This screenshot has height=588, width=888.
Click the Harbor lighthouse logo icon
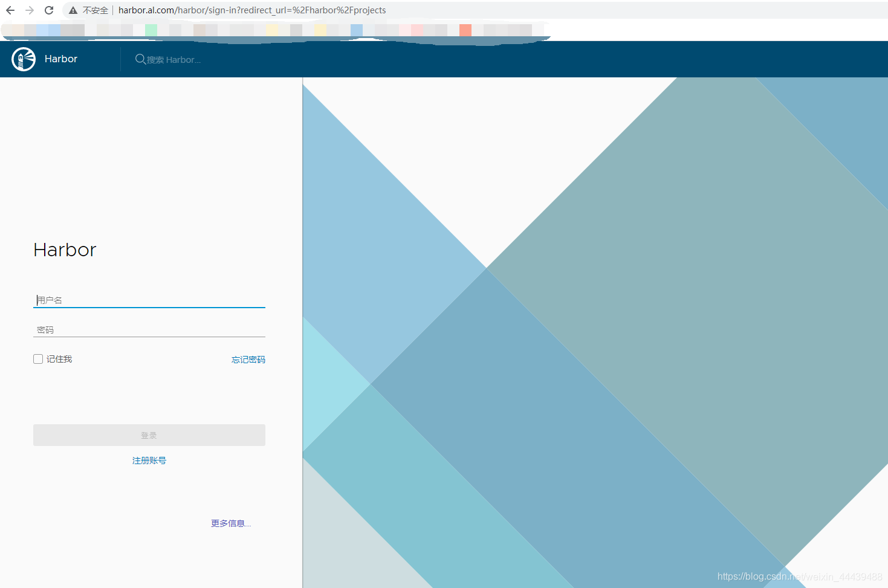point(24,59)
